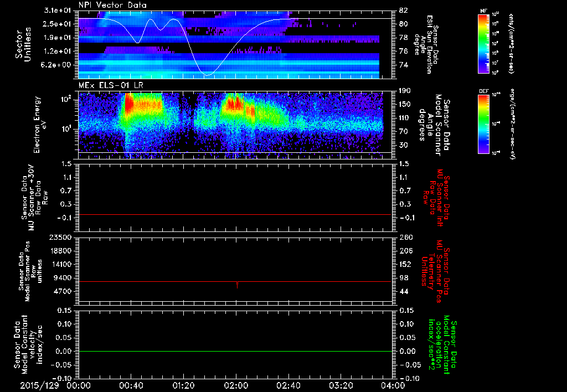The height and width of the screenshot is (392, 567).
Task: Click the '44' telemetry tick label
Action: coord(403,291)
